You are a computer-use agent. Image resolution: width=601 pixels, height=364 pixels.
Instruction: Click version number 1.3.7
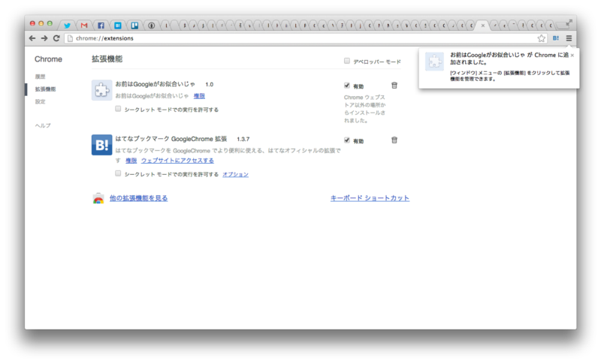[x=243, y=140]
